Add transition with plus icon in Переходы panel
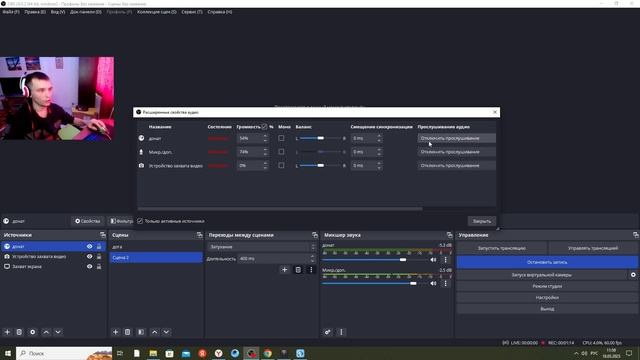 pyautogui.click(x=284, y=270)
